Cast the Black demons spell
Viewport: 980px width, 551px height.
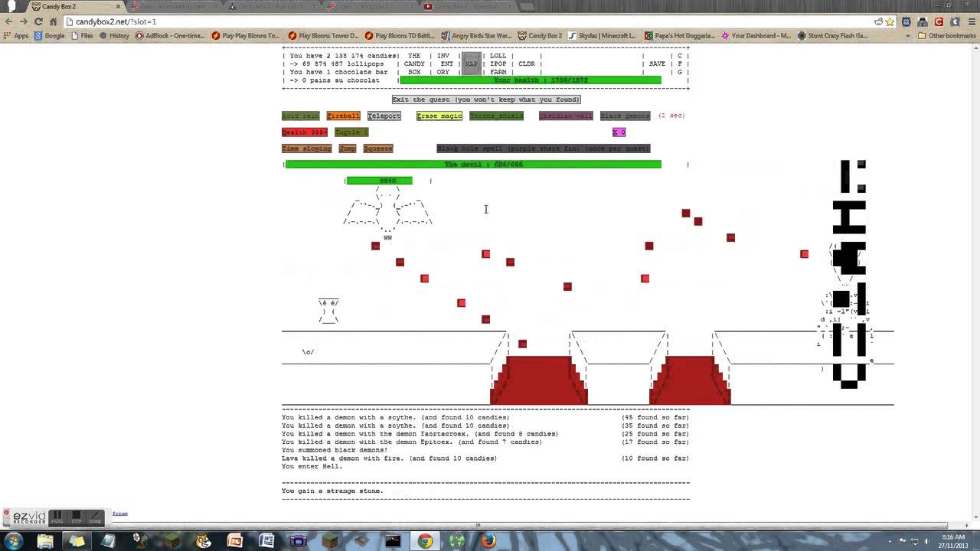tap(626, 116)
